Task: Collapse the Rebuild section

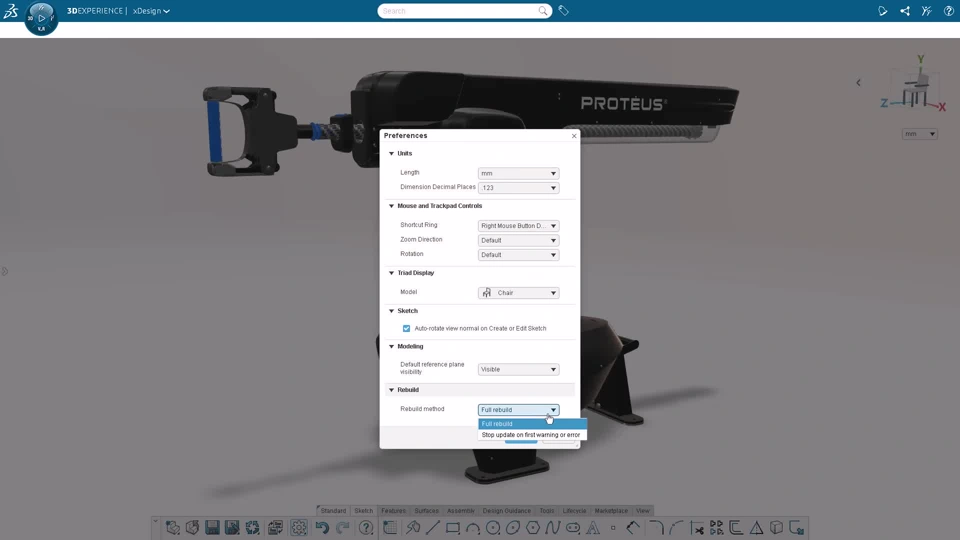Action: [x=392, y=389]
